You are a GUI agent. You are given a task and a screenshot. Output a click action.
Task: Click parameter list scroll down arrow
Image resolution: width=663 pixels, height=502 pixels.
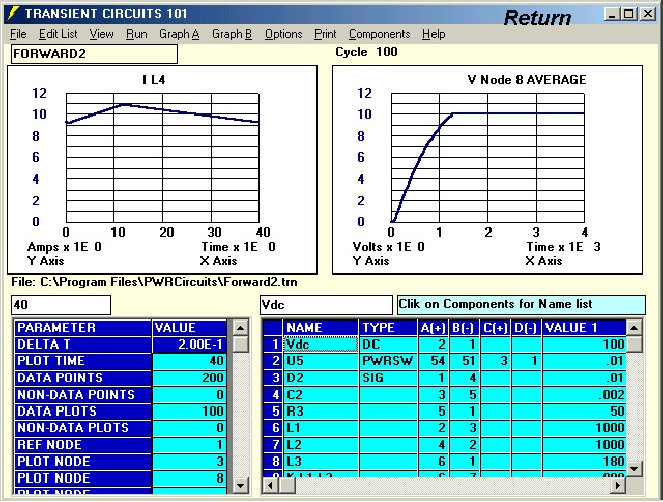click(239, 485)
